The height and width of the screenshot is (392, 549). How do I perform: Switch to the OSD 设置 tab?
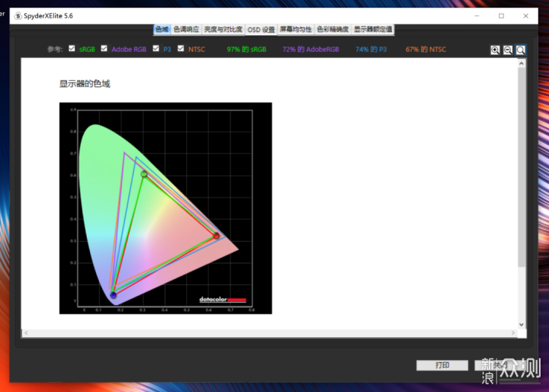(262, 30)
